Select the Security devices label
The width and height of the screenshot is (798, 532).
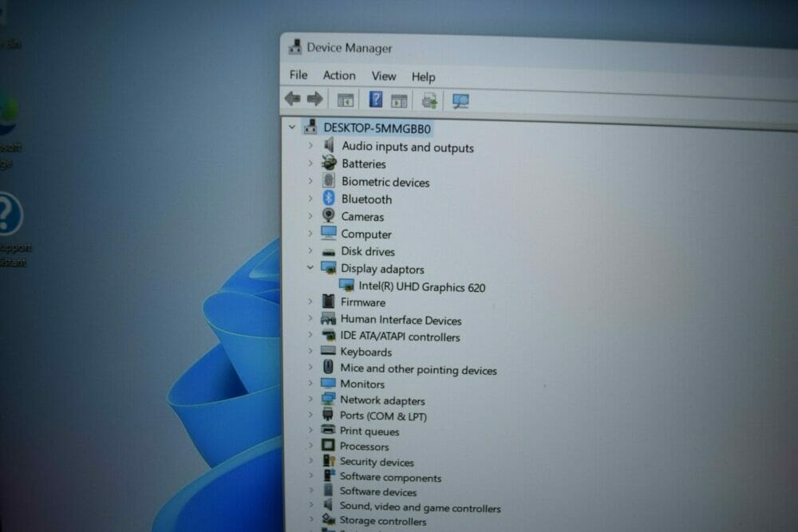click(x=377, y=462)
